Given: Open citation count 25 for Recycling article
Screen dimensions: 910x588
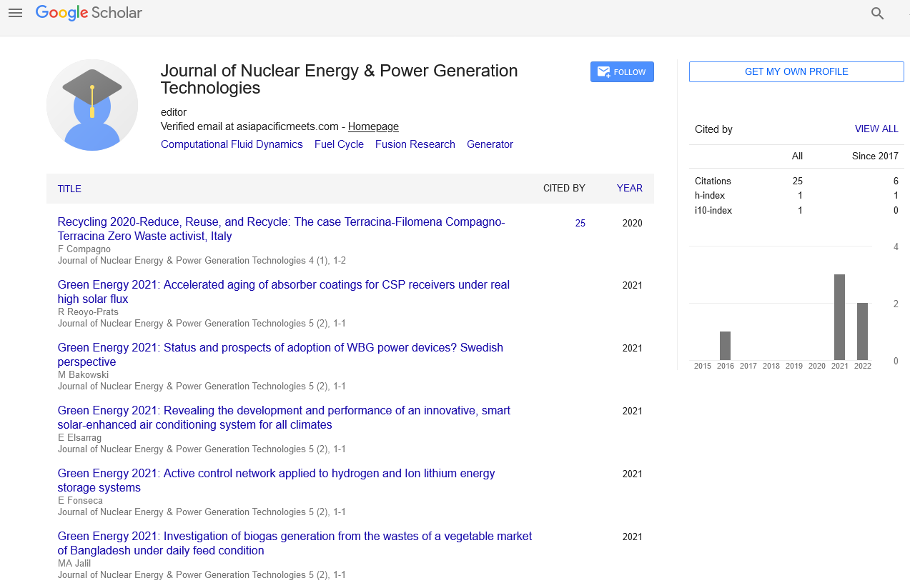Looking at the screenshot, I should click(x=580, y=224).
